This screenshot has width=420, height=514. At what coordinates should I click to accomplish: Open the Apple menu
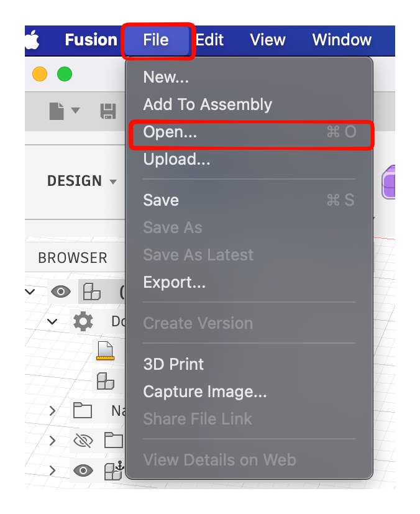tap(31, 40)
